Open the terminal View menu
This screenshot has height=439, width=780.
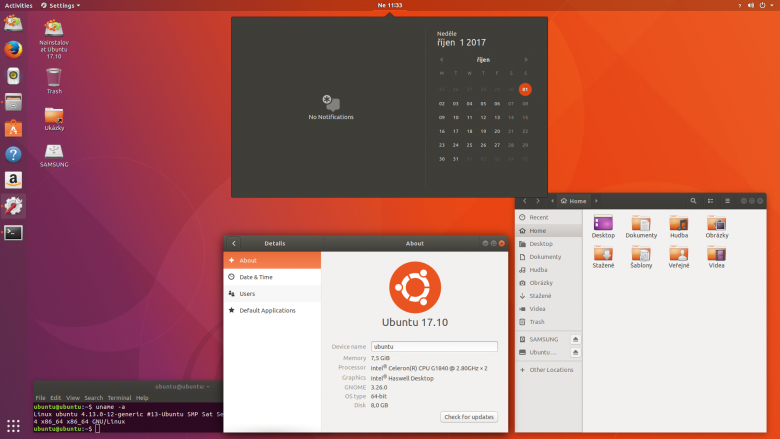pos(73,398)
